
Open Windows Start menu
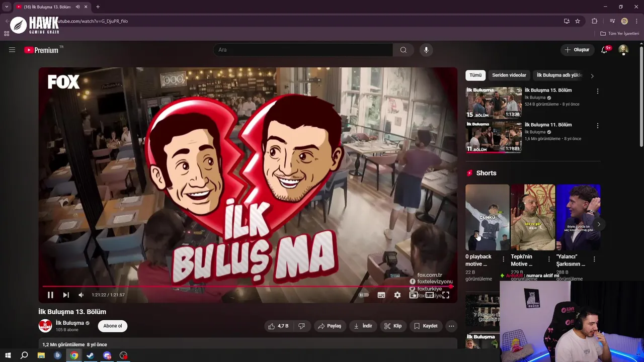[x=8, y=355]
